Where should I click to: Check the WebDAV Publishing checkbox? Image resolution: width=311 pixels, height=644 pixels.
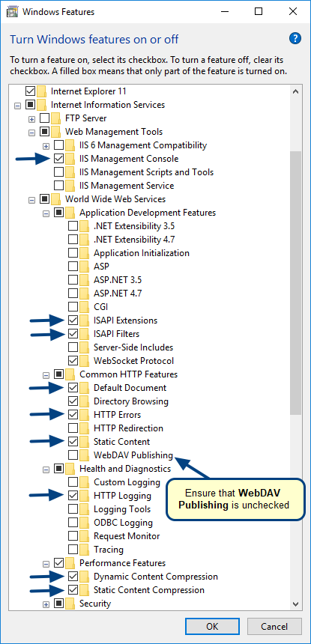coord(73,455)
